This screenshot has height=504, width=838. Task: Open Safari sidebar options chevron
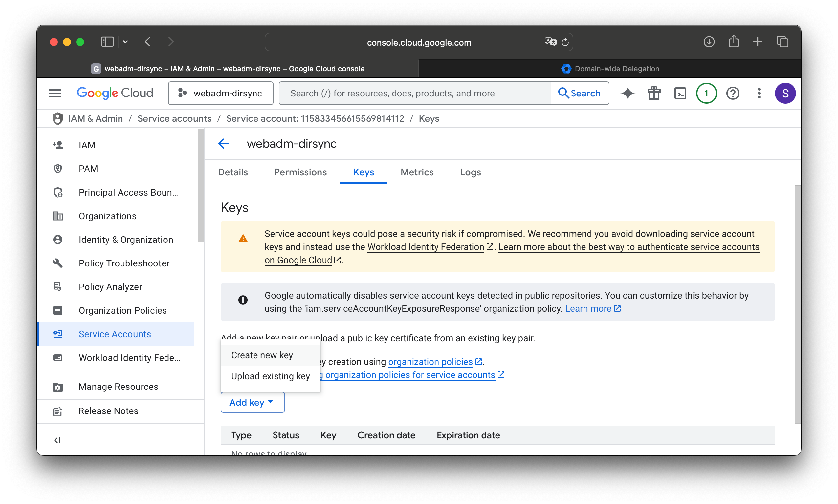point(125,42)
